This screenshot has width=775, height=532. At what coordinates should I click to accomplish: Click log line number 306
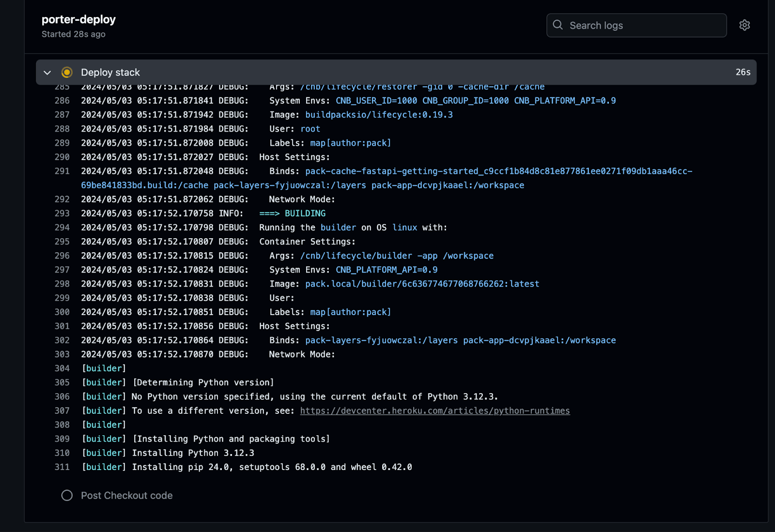point(62,396)
